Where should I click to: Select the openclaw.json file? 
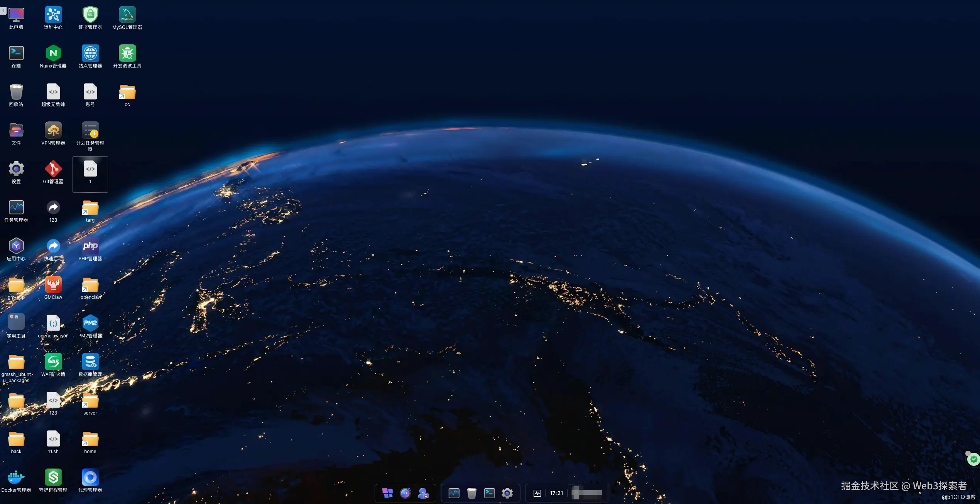coord(53,323)
